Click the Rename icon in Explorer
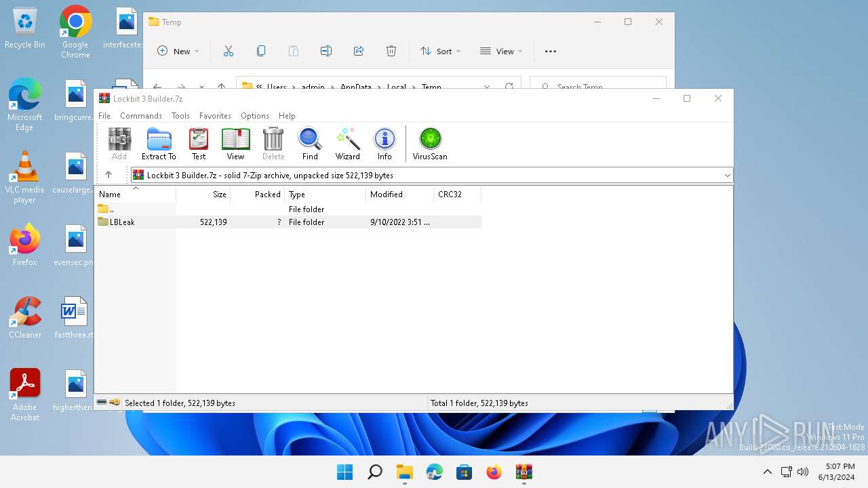The image size is (868, 488). coord(326,51)
